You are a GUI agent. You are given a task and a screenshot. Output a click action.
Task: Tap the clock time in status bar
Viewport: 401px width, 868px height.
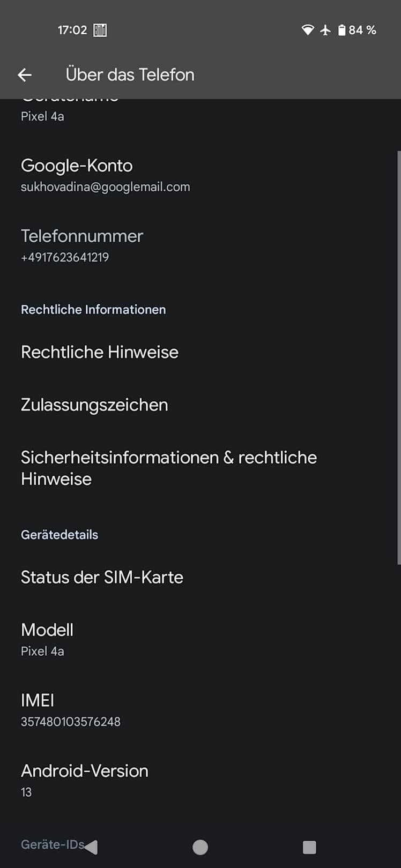(72, 30)
